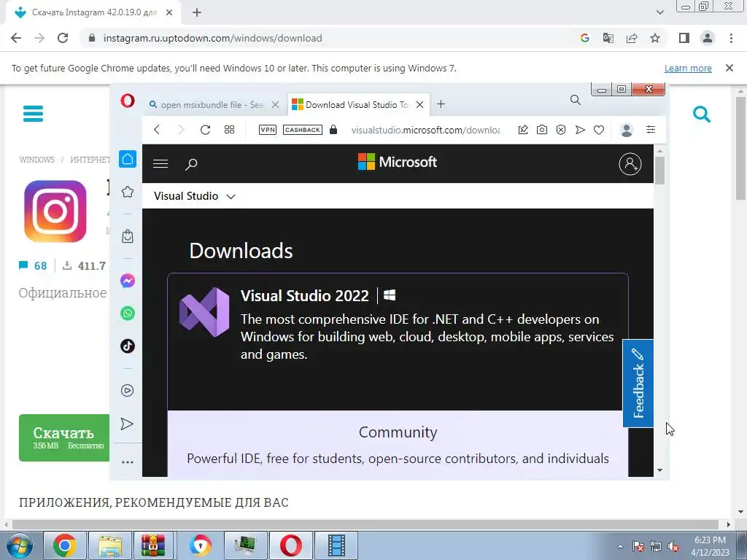Open Opera profile account icon

(x=627, y=130)
